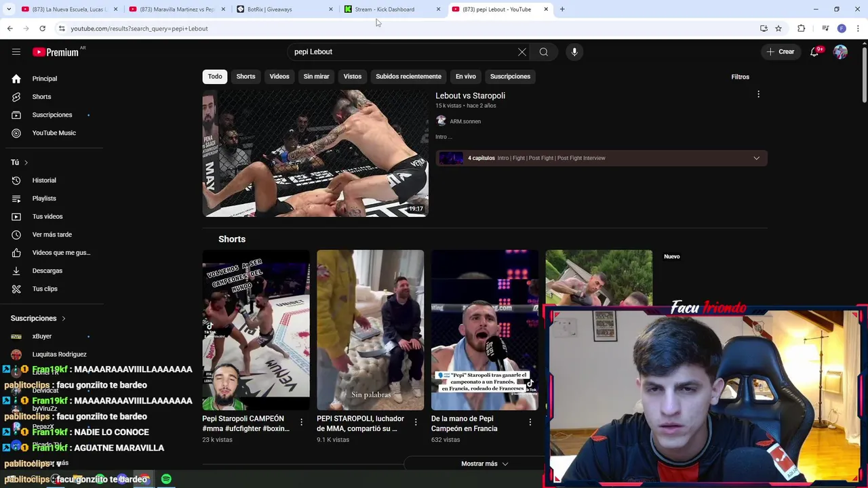This screenshot has height=488, width=868.
Task: Select the Subidos recientemente filter chip
Action: tap(408, 77)
